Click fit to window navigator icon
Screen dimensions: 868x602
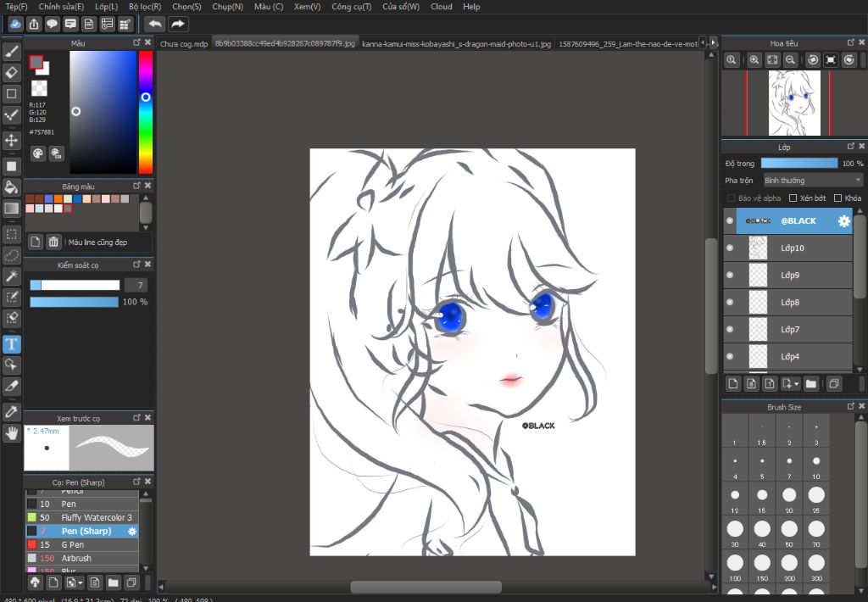point(772,60)
